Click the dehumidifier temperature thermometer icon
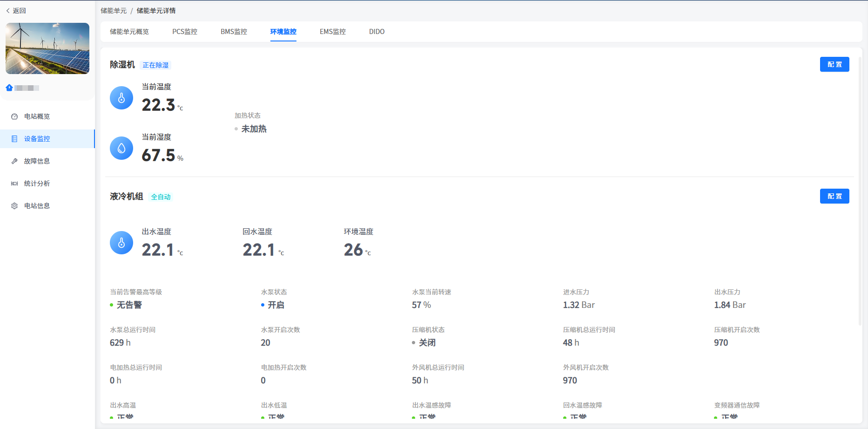 pos(121,98)
